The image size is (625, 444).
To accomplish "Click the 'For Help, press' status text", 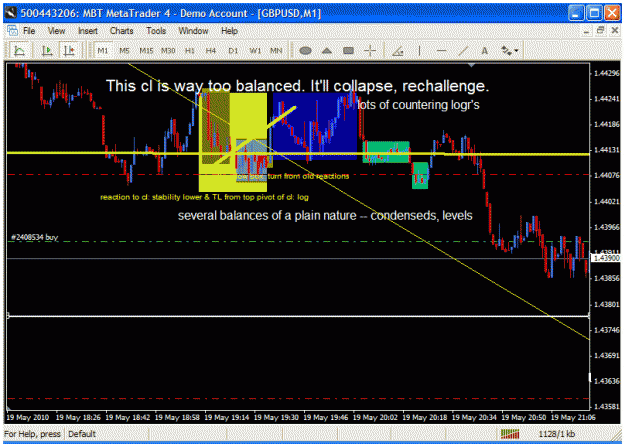I will point(33,434).
